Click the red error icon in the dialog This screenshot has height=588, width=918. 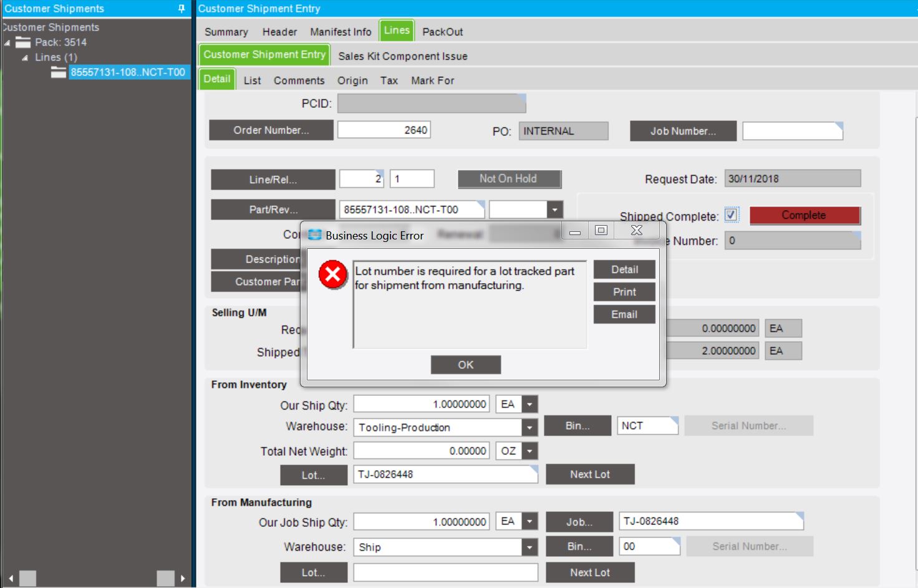click(x=333, y=274)
